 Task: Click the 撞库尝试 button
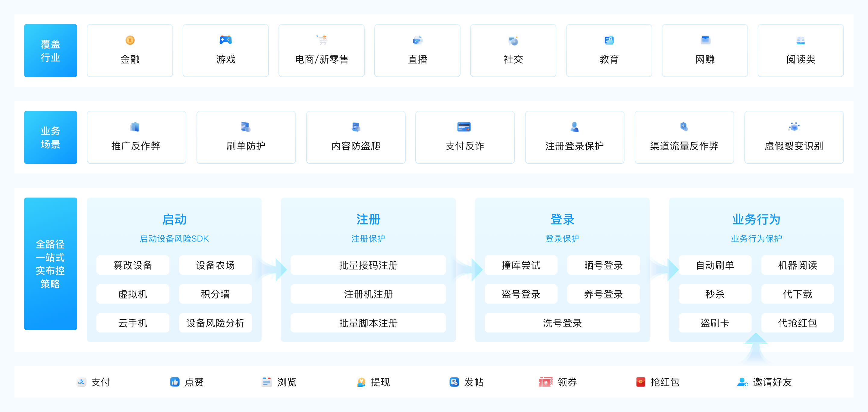pyautogui.click(x=521, y=265)
